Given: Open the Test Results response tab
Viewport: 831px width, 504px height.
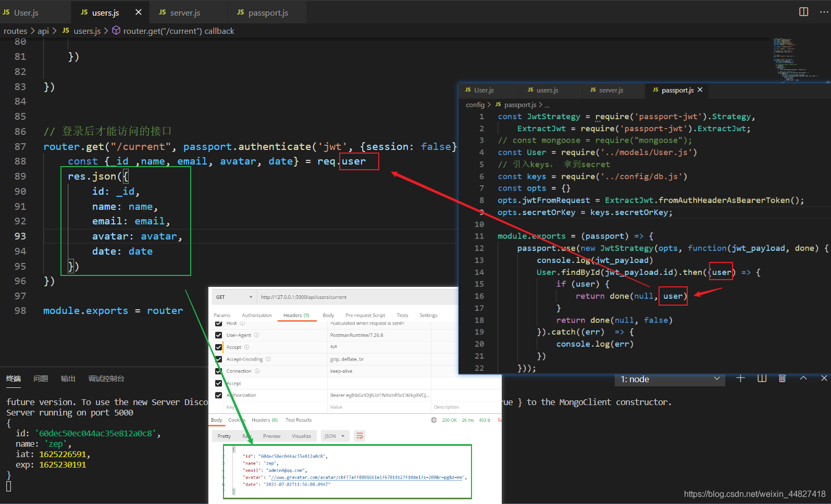Looking at the screenshot, I should tap(299, 420).
